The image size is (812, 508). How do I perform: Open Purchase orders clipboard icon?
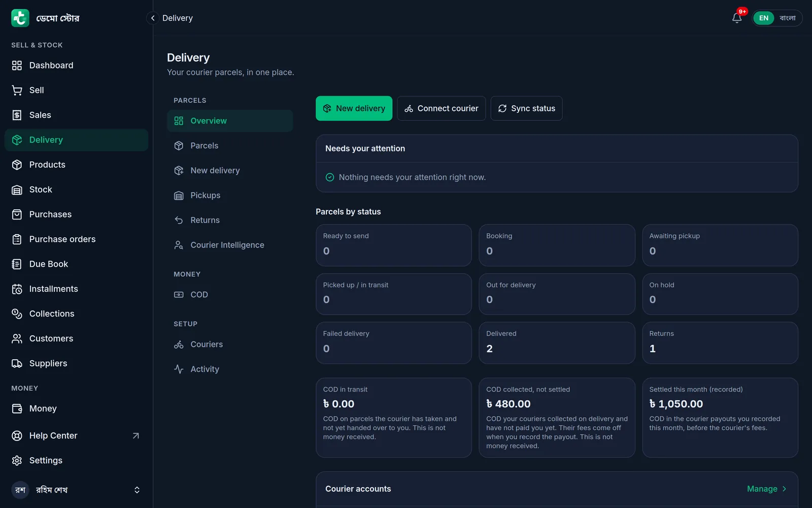[x=17, y=239]
